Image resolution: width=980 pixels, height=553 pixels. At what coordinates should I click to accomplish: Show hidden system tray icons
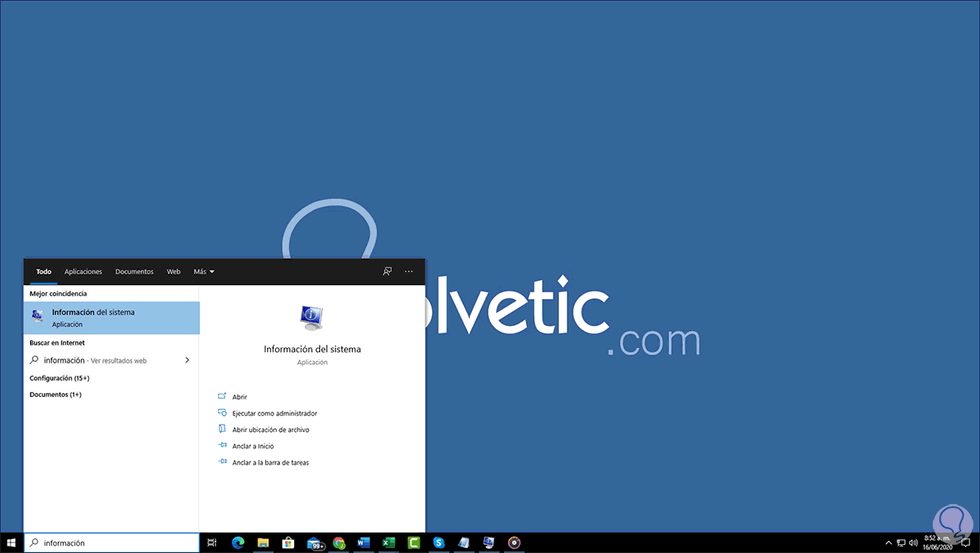(889, 542)
